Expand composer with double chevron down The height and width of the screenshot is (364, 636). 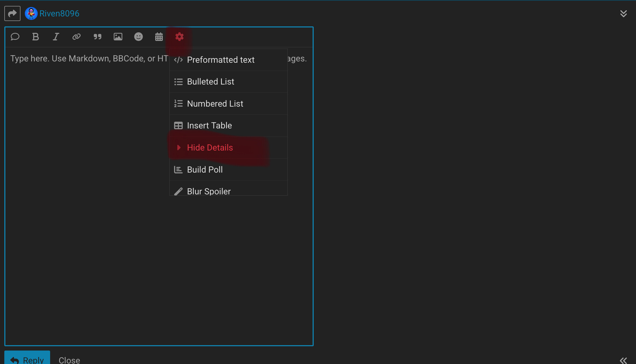(x=623, y=13)
